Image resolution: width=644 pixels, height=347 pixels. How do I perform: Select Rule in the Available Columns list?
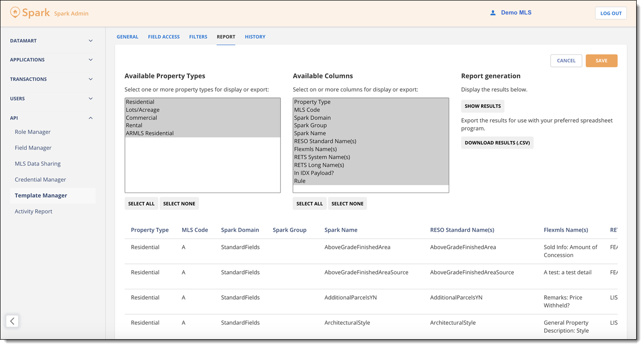[370, 181]
